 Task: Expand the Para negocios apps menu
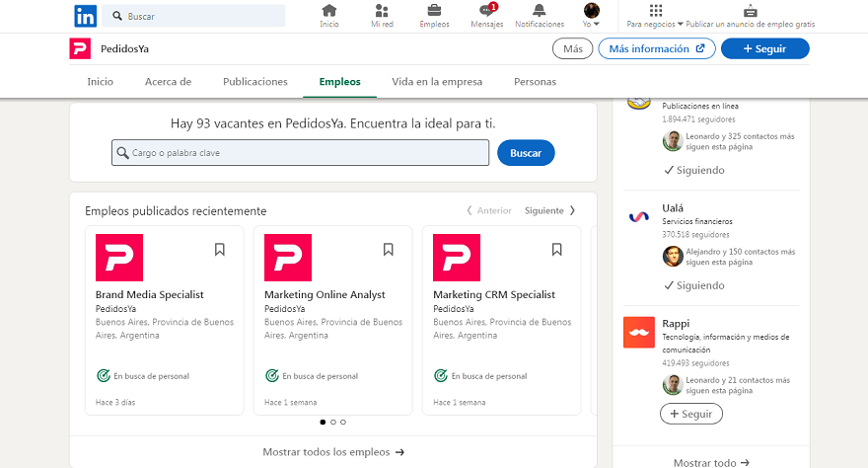point(657,16)
